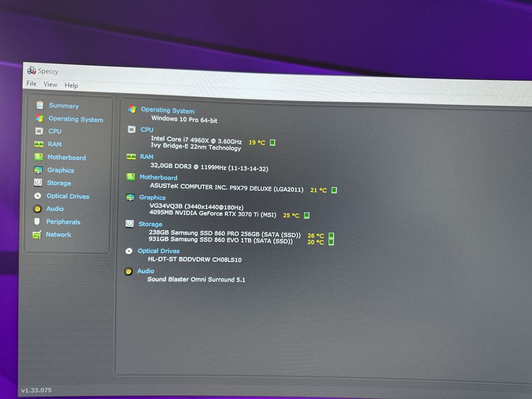Open the Optical Drives heading link in summary
The image size is (532, 399).
click(x=159, y=251)
